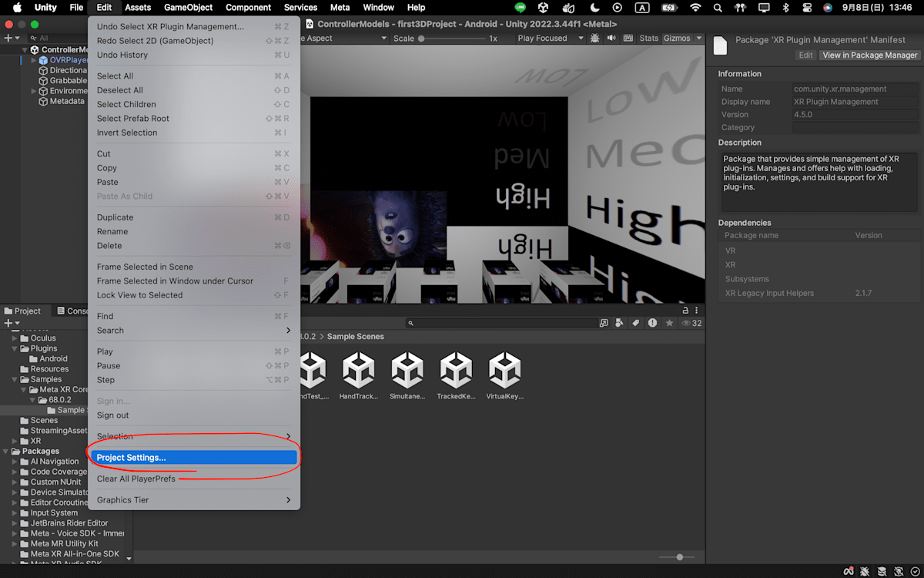The width and height of the screenshot is (924, 578).
Task: Click Duplicate in the Edit menu
Action: [193, 217]
